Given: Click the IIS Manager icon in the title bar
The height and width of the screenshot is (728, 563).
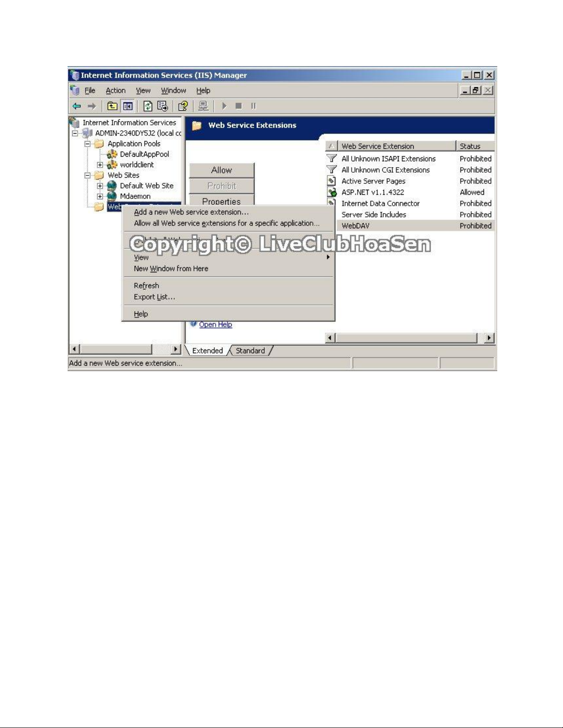Looking at the screenshot, I should pyautogui.click(x=74, y=75).
